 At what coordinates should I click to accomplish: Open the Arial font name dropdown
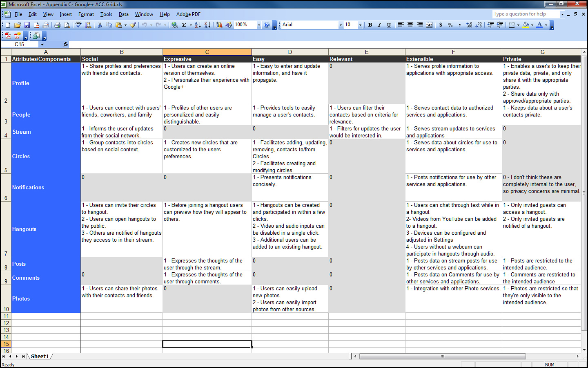(x=341, y=25)
